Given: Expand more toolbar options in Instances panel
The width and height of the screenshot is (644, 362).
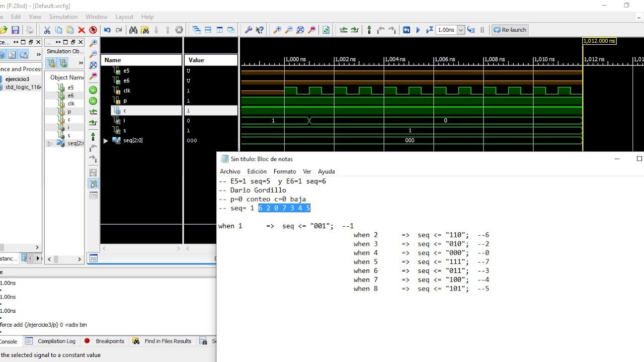Looking at the screenshot, I should tap(39, 54).
